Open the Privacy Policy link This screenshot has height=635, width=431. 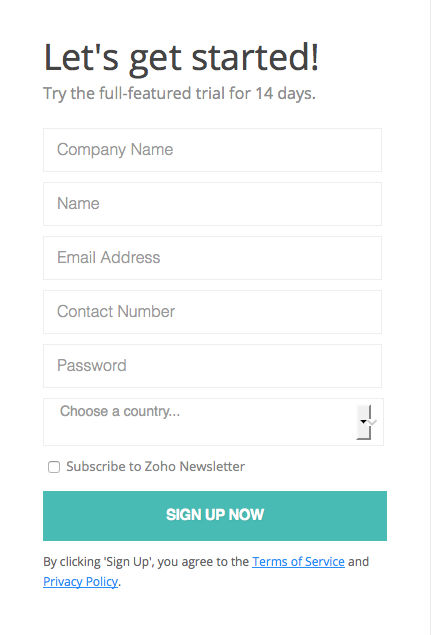[x=81, y=582]
